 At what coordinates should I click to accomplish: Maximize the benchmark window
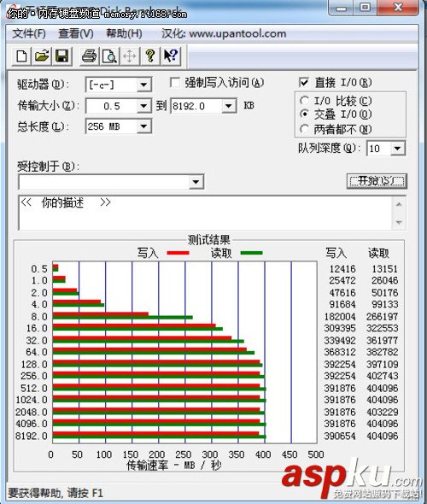point(365,8)
